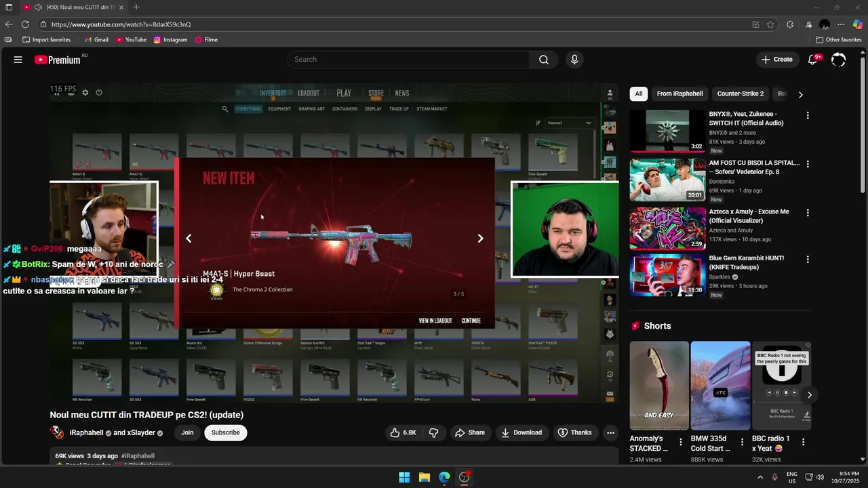
Task: Open Microsoft Edge from taskbar
Action: [x=444, y=477]
